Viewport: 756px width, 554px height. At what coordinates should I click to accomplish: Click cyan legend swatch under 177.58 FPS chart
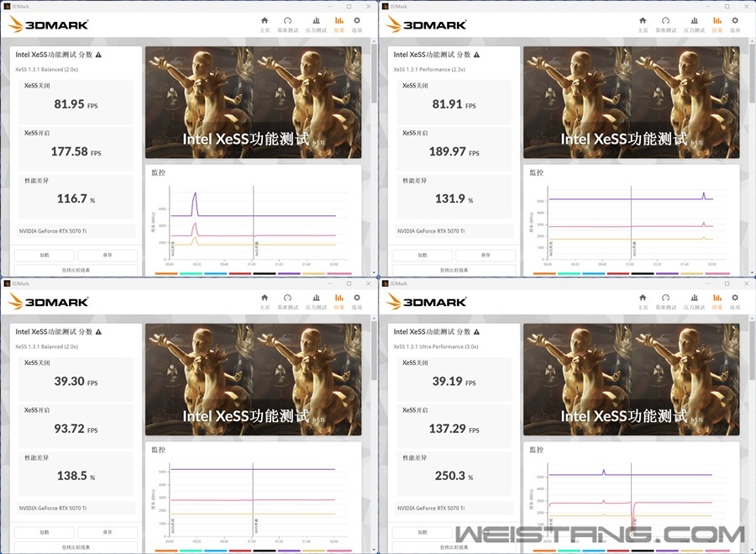[191, 273]
